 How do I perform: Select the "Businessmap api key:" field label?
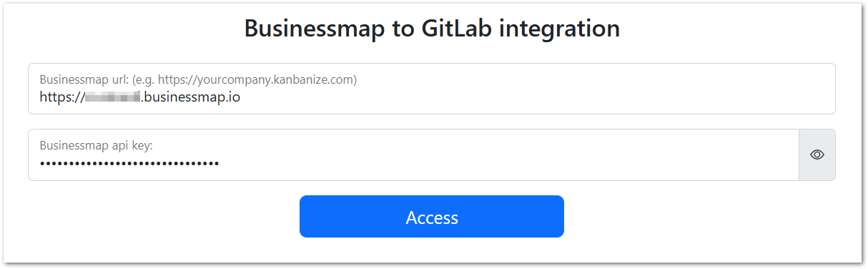97,145
